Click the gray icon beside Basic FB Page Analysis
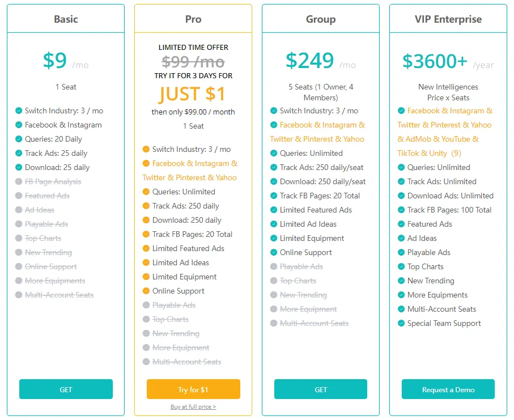This screenshot has width=514, height=420. pos(19,182)
